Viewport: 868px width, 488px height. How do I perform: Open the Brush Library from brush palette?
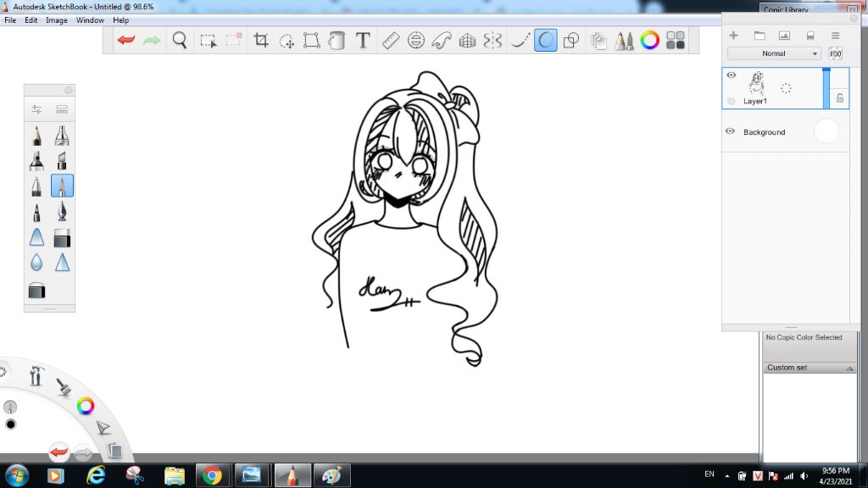62,109
